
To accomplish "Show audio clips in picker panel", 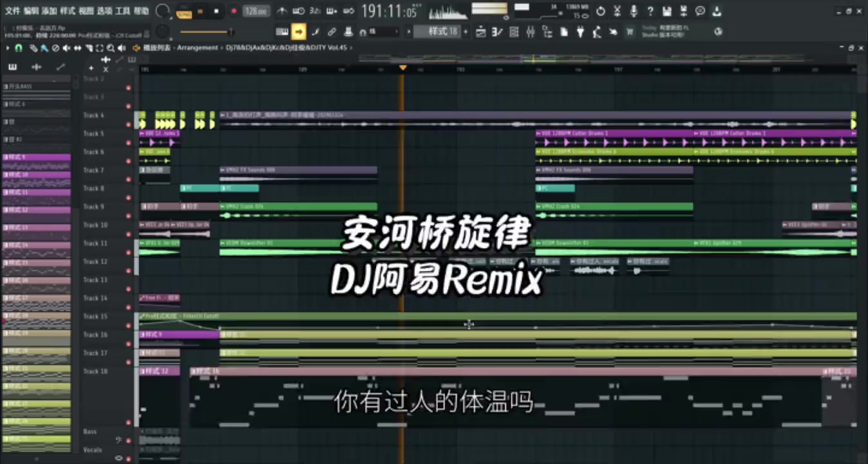I will click(x=36, y=68).
